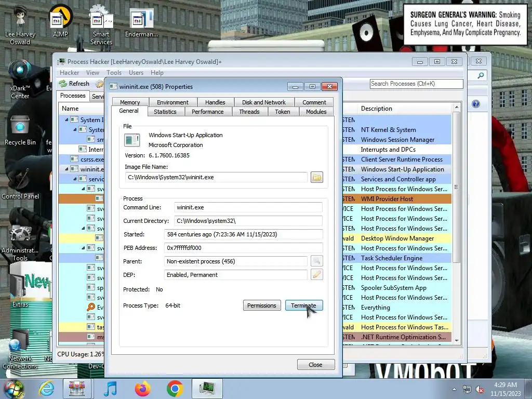This screenshot has width=532, height=399.
Task: Collapse the services.exe tree node
Action: click(x=75, y=179)
